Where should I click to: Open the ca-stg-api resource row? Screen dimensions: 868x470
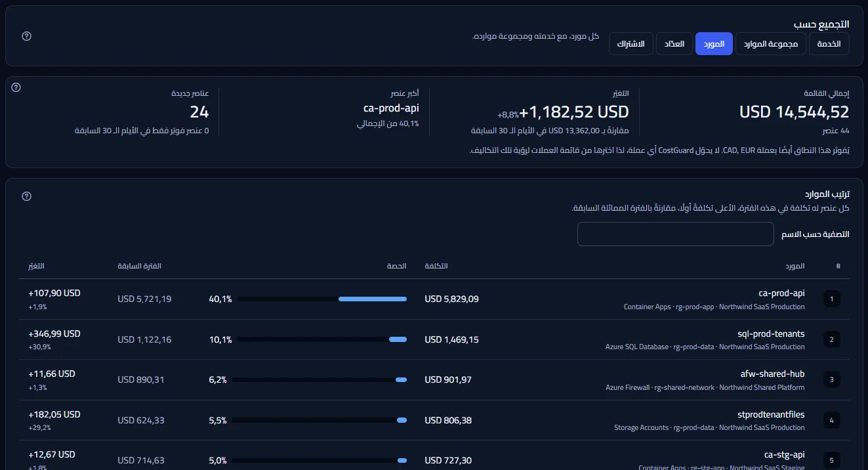[434, 456]
